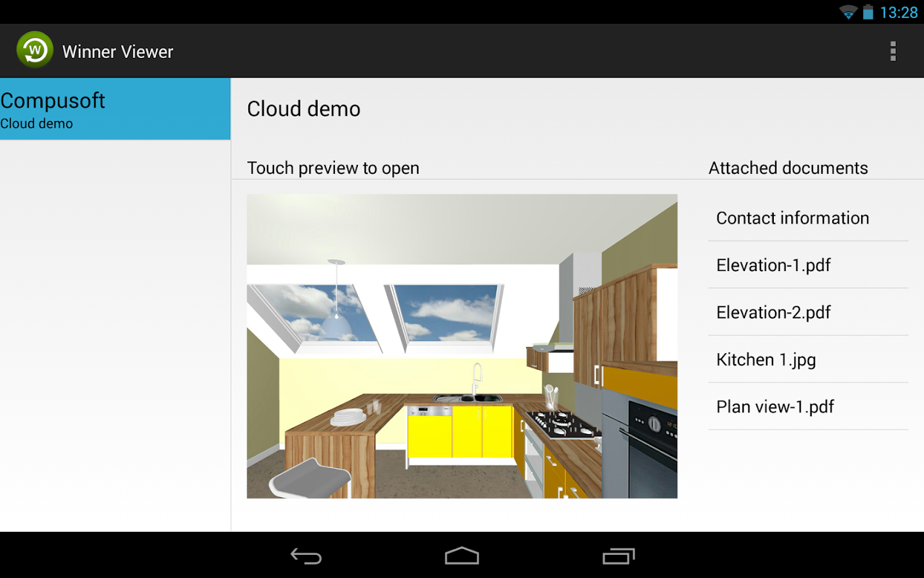Tap the 13:28 clock

898,12
